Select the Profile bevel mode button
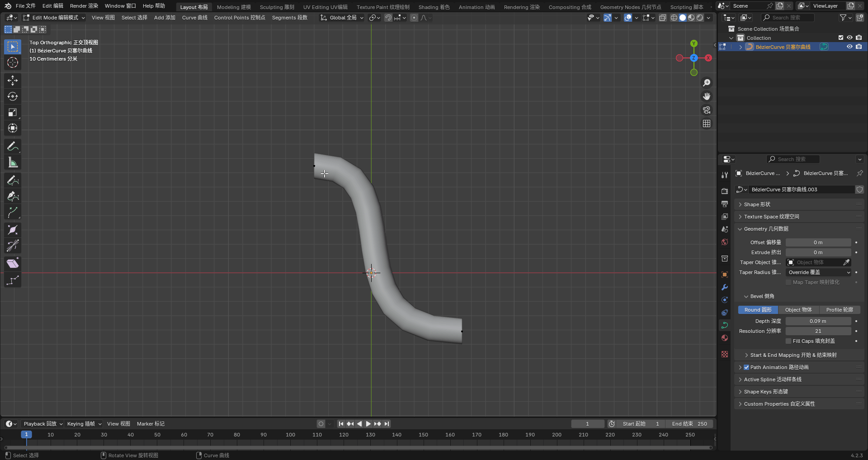The height and width of the screenshot is (460, 868). click(x=840, y=310)
